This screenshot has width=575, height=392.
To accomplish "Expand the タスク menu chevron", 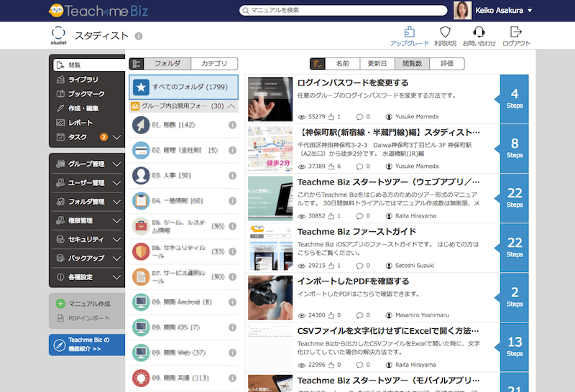I will [116, 137].
